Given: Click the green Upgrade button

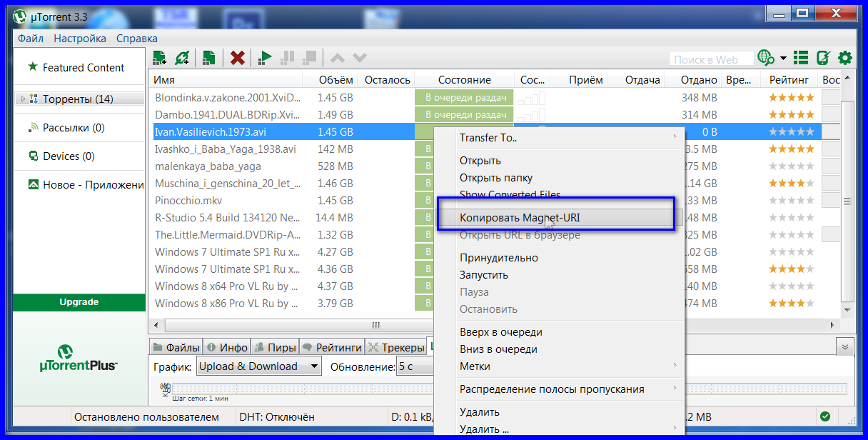Looking at the screenshot, I should (79, 302).
